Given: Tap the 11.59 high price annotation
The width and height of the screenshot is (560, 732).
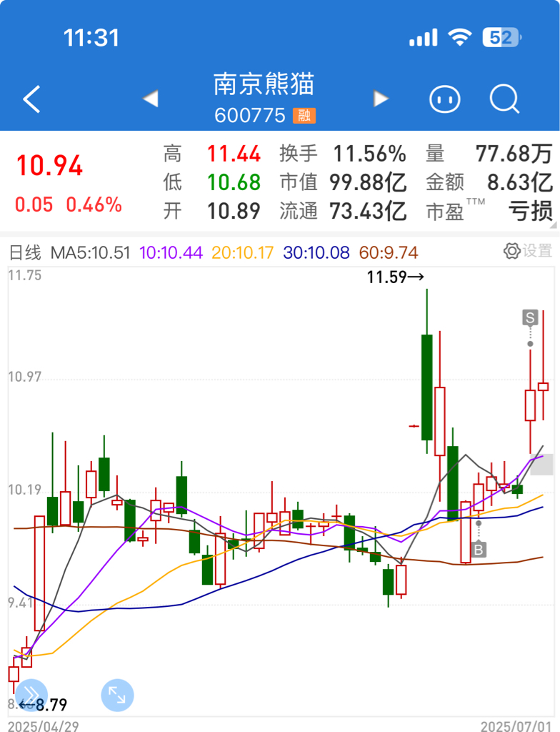Looking at the screenshot, I should (395, 277).
